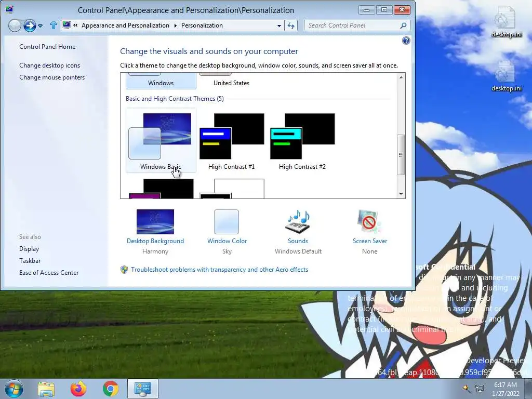Click the shield icon beside Troubleshoot link
This screenshot has width=532, height=399.
124,270
